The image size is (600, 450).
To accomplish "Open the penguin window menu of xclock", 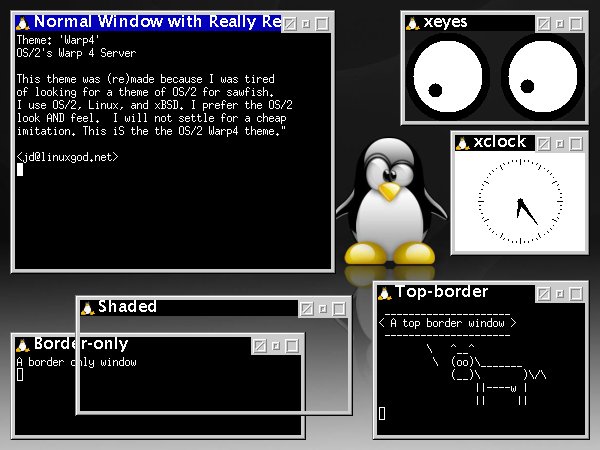I will [462, 143].
